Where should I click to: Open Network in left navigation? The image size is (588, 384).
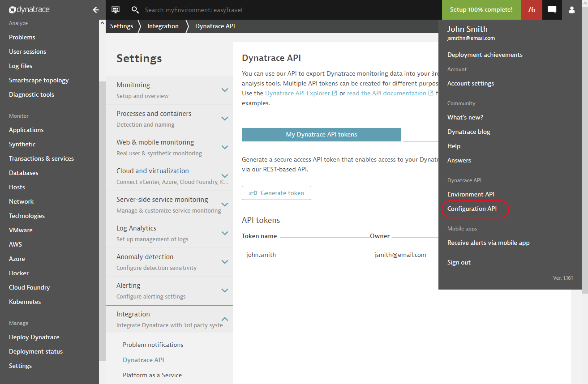(x=21, y=201)
